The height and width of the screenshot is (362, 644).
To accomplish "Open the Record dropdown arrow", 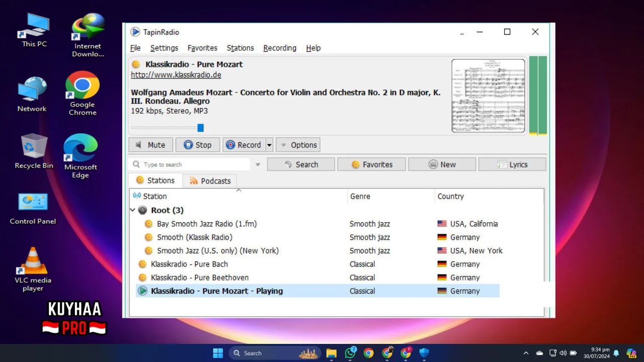I will click(x=269, y=145).
